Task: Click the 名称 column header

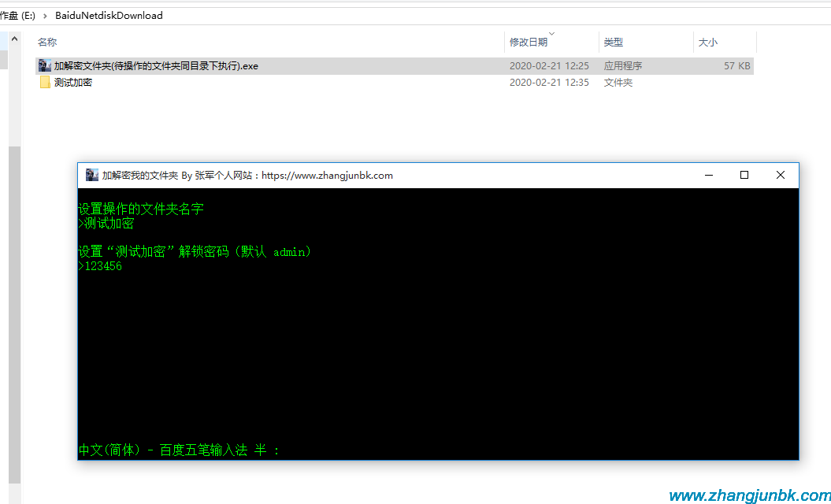Action: 48,43
